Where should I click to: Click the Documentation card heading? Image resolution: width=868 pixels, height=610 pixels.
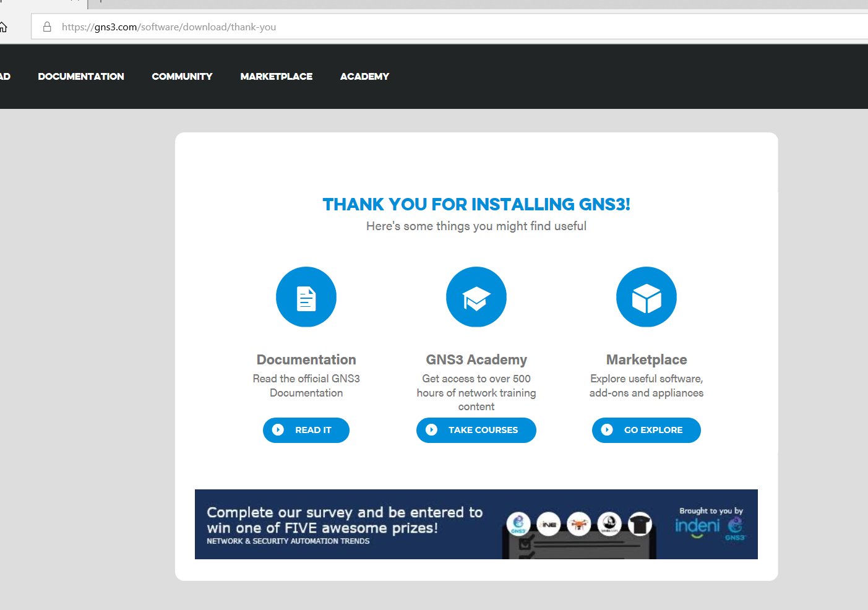(x=306, y=359)
